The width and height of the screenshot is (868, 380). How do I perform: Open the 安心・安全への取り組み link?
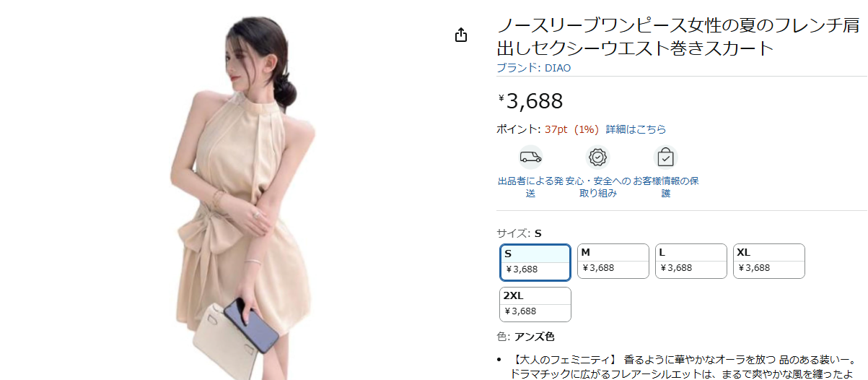click(x=598, y=187)
